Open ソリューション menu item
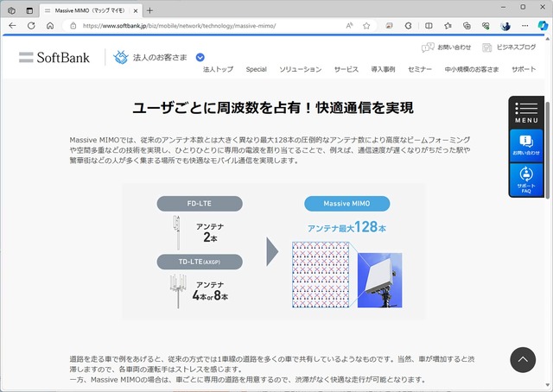Image resolution: width=553 pixels, height=392 pixels. pyautogui.click(x=301, y=69)
